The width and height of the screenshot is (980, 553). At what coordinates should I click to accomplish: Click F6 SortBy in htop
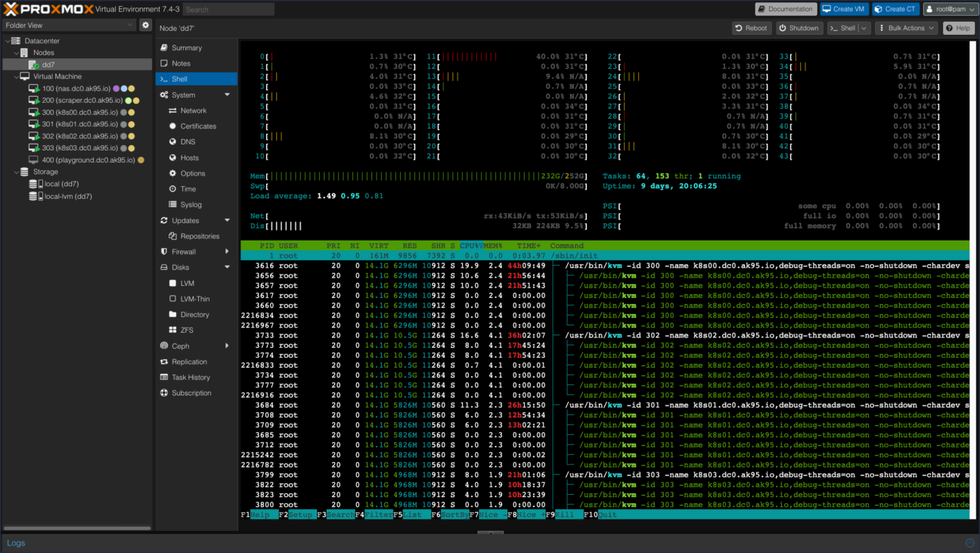pos(450,514)
